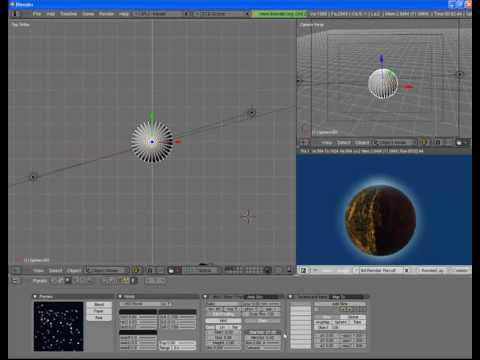Open Select menu of top 3D view

(56, 270)
